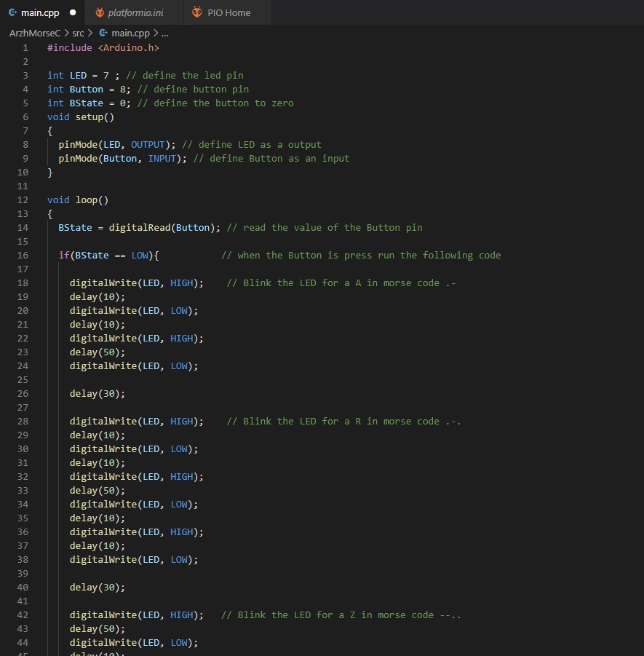Screen dimensions: 644x656
Task: Open the PIO Home tab
Action: click(x=229, y=12)
